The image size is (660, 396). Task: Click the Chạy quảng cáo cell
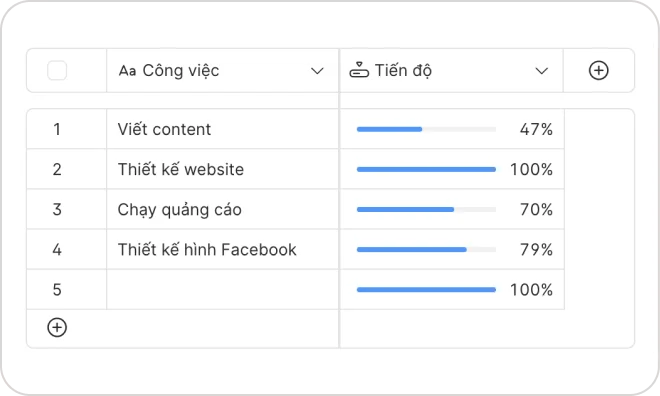click(x=223, y=209)
